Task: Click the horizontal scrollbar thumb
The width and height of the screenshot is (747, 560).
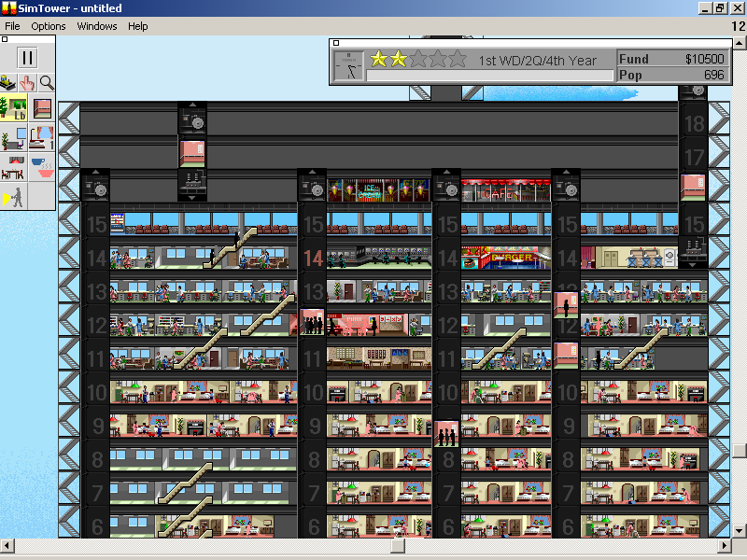Action: [398, 545]
